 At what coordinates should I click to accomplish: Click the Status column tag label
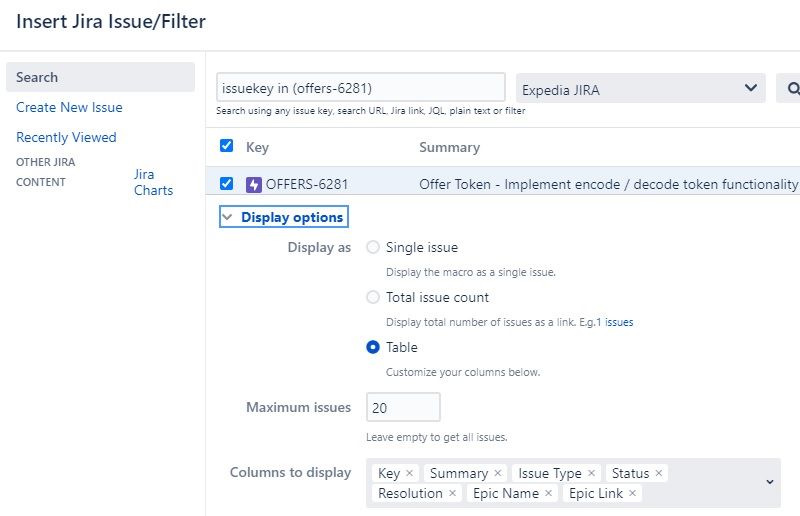click(630, 473)
